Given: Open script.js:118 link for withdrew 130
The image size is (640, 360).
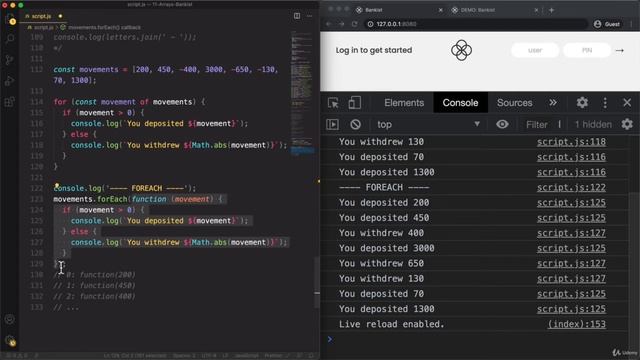Looking at the screenshot, I should (x=571, y=142).
